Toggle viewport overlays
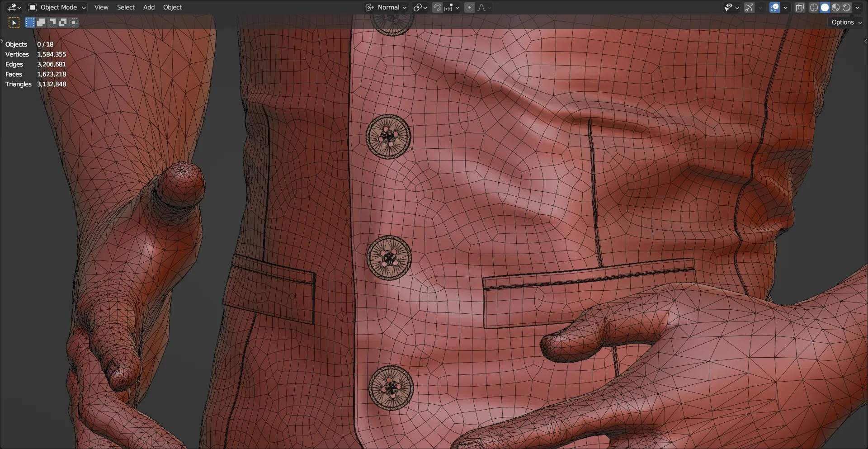The image size is (868, 449). click(774, 7)
